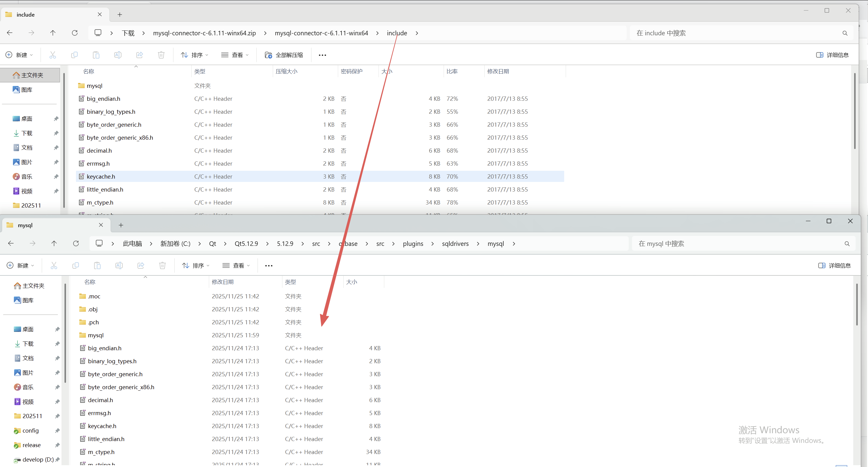Navigate up one level in the top window
Image resolution: width=868 pixels, height=467 pixels.
click(x=53, y=33)
